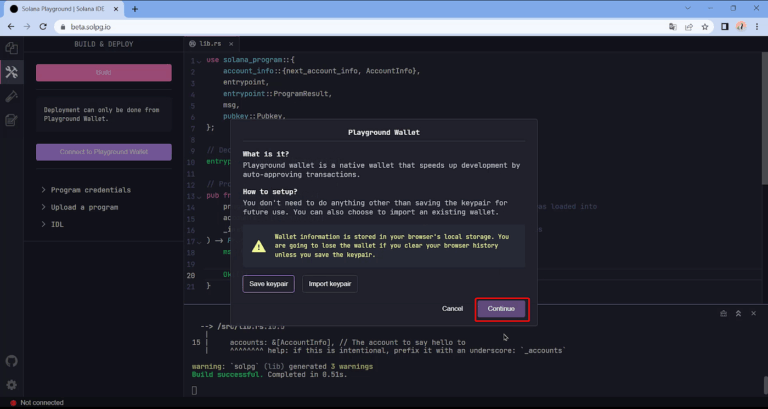This screenshot has height=409, width=768.
Task: Toggle the browser side panel icon
Action: click(725, 27)
